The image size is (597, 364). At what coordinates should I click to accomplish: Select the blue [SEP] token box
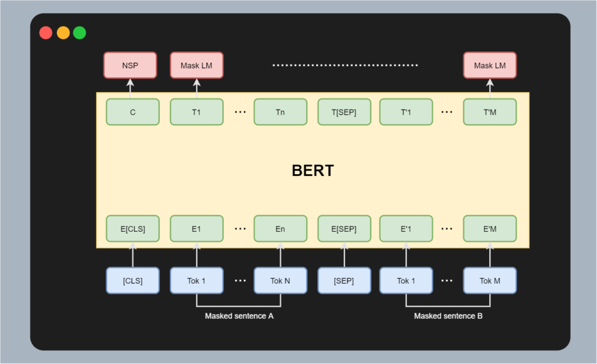pos(344,281)
